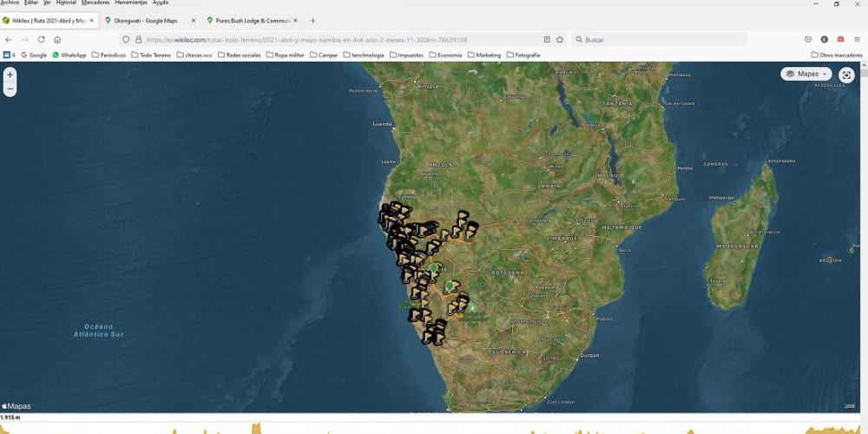Viewport: 868px width, 434px height.
Task: Open the Pocket save icon
Action: click(x=808, y=40)
